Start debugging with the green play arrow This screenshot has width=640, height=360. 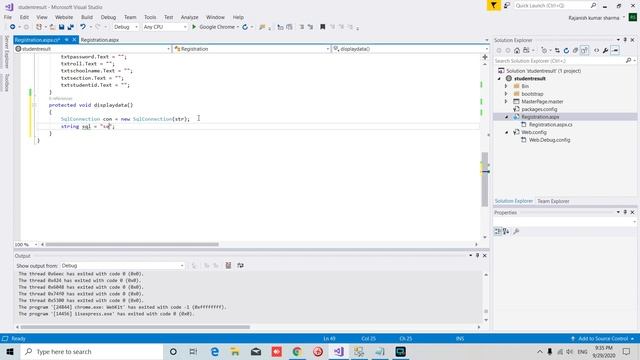pyautogui.click(x=194, y=27)
